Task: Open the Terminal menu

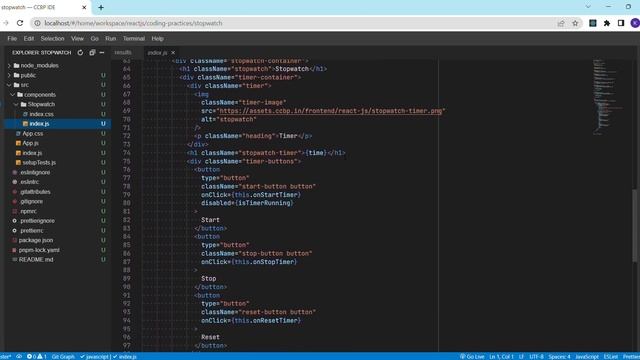Action: [x=133, y=38]
